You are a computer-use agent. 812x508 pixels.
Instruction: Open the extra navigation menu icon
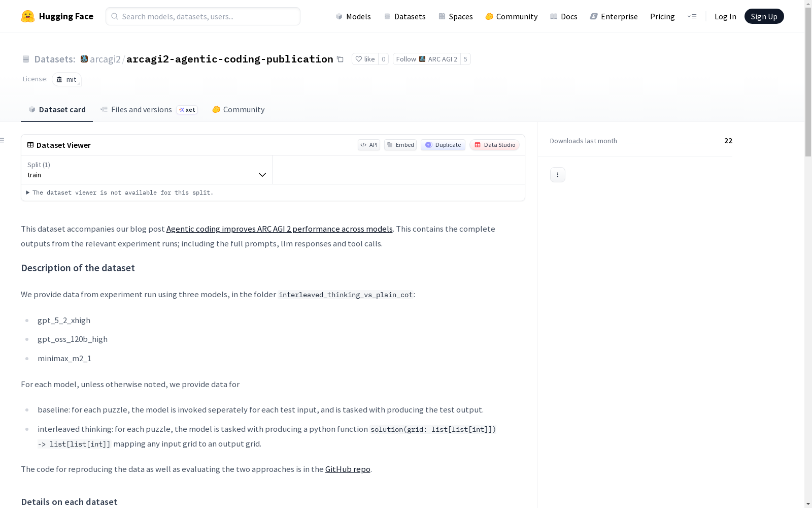[x=692, y=16]
